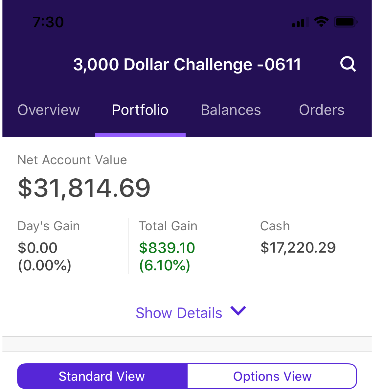This screenshot has width=372, height=390.
Task: Tap the 3,000 Dollar Challenge account title
Action: (x=187, y=64)
